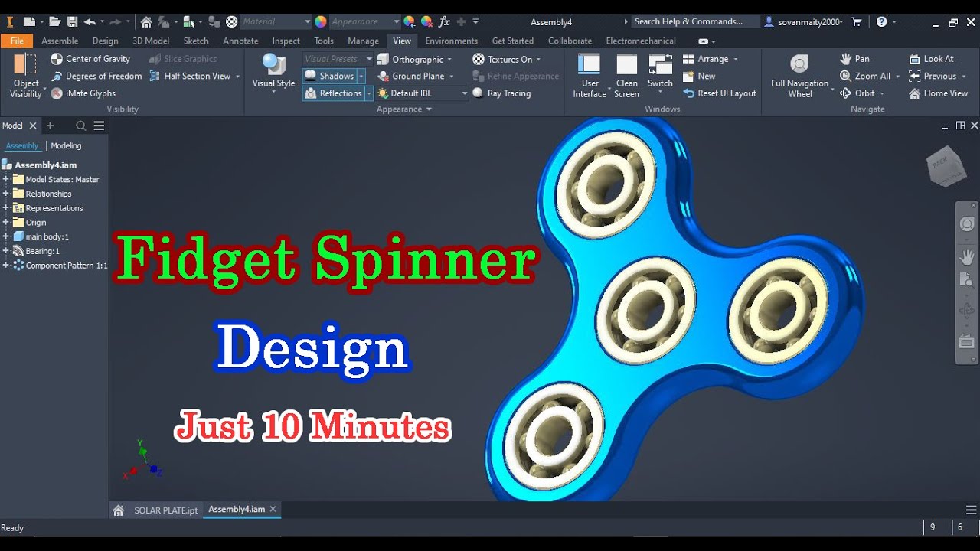Viewport: 980px width, 551px height.
Task: Select Component Pattern 1:1 in browser
Action: tap(60, 266)
